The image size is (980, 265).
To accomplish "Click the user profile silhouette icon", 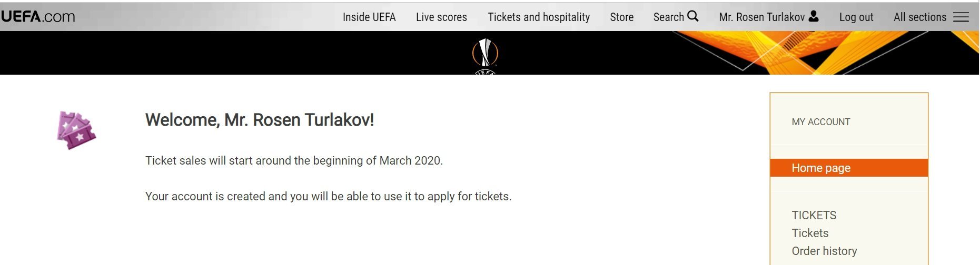I will [x=814, y=16].
